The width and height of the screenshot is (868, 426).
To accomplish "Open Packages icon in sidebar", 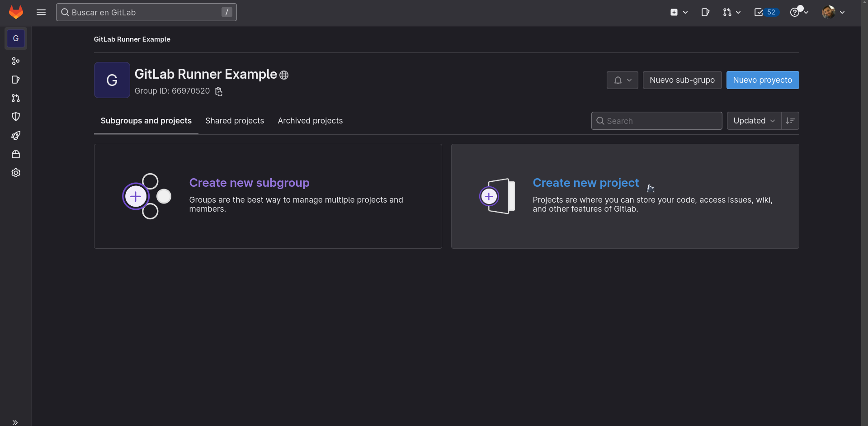I will [x=16, y=154].
